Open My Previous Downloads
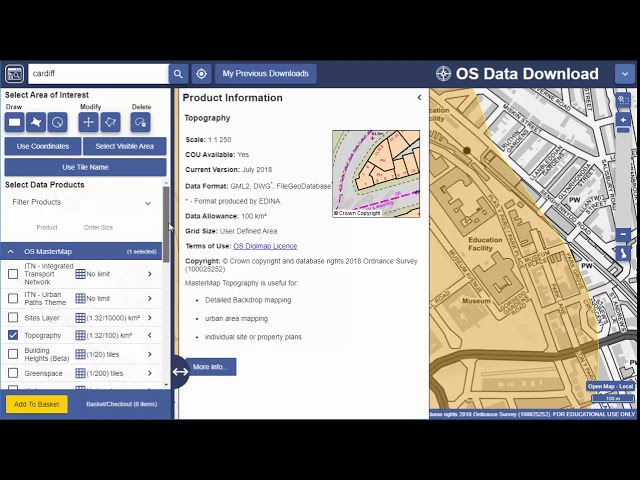 coord(266,74)
